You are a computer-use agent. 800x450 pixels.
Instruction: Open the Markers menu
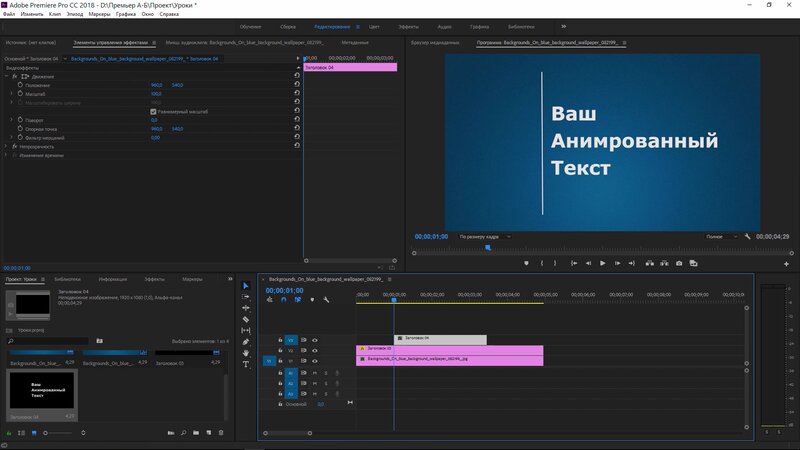tap(99, 14)
